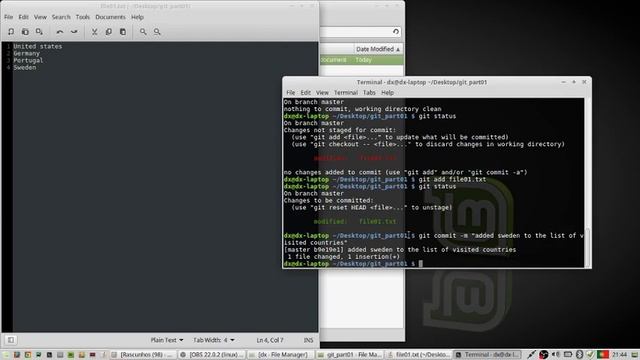640x360 pixels.
Task: Click the 'United states' line in editor
Action: (x=38, y=47)
